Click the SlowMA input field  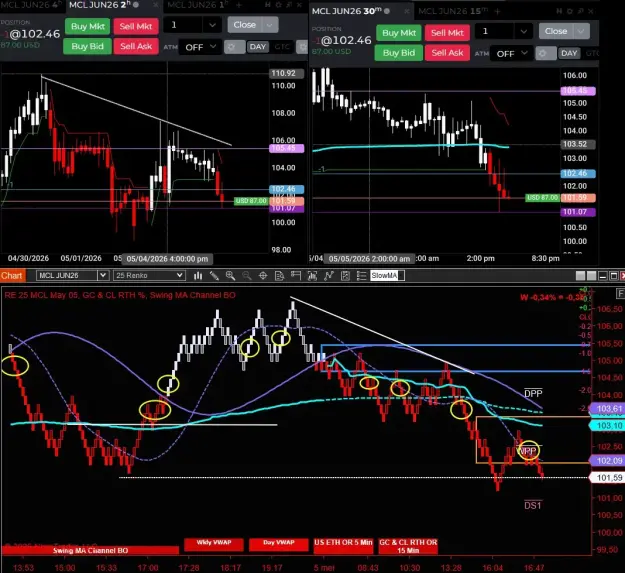point(387,275)
